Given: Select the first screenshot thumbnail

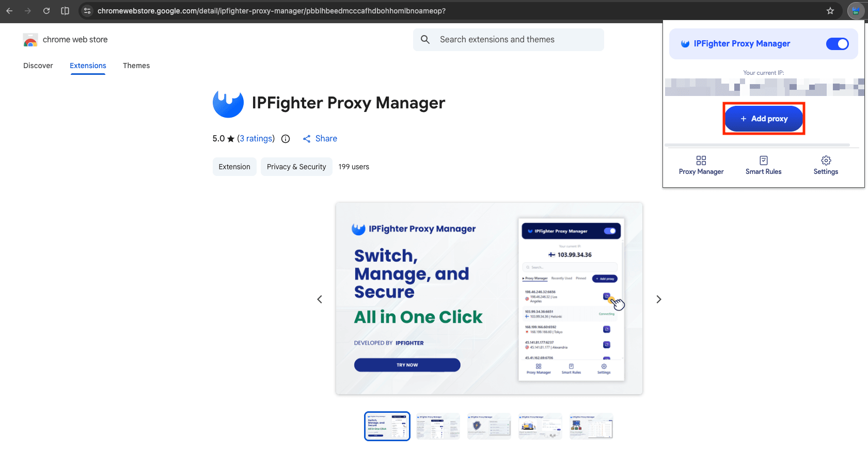Looking at the screenshot, I should click(387, 426).
